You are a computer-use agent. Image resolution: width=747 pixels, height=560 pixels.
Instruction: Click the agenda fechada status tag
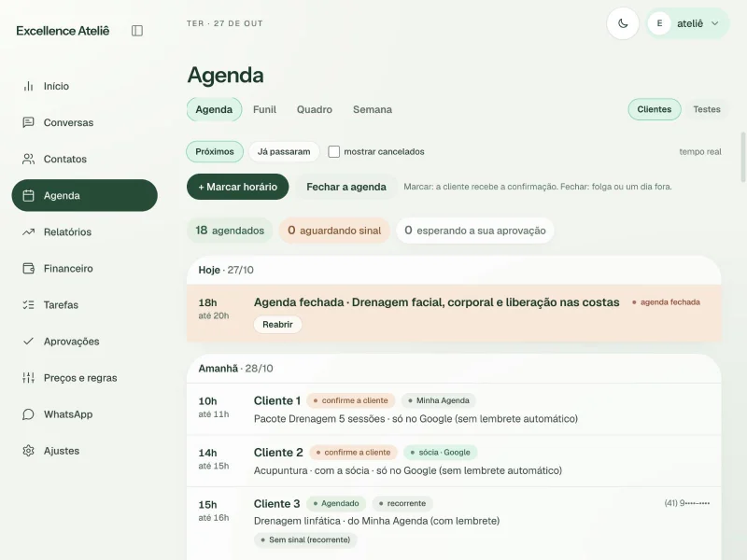pos(666,302)
